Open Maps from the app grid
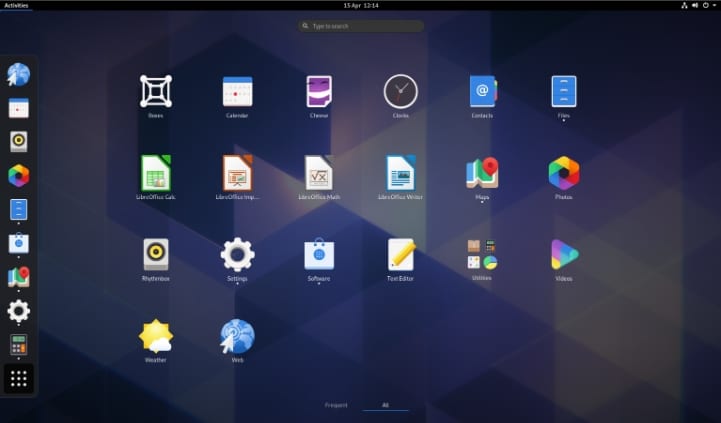The height and width of the screenshot is (423, 721). (x=482, y=173)
